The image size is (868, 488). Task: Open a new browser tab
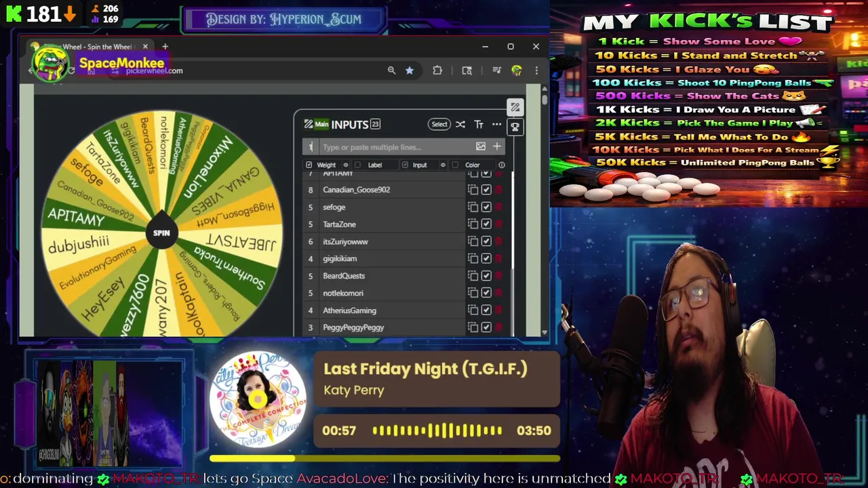tap(165, 47)
